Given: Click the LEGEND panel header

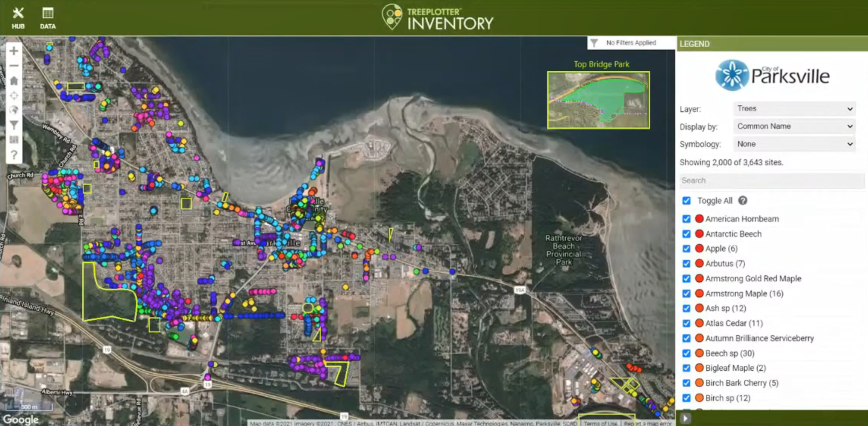Looking at the screenshot, I should [772, 44].
